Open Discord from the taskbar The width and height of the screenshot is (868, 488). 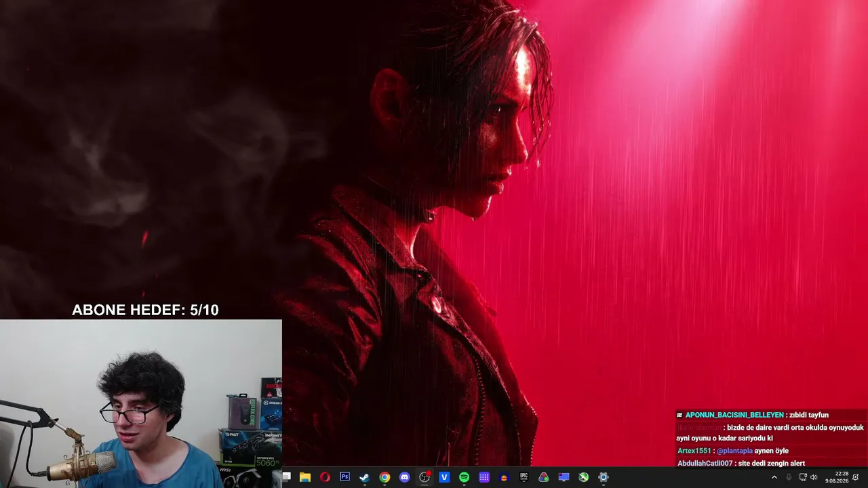coord(405,477)
